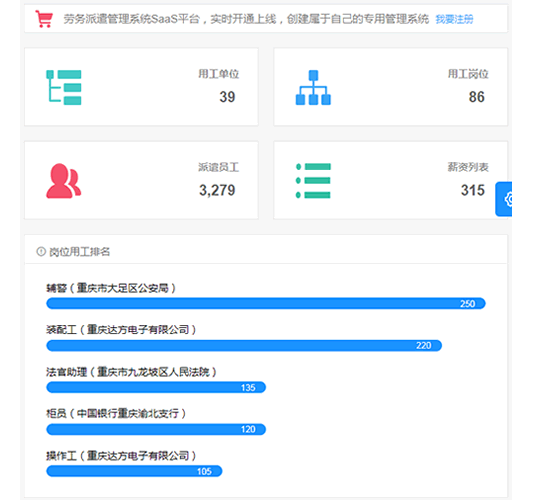Open the 用工岗位 card showing 86
Viewport: 533px width, 500px height.
(391, 87)
